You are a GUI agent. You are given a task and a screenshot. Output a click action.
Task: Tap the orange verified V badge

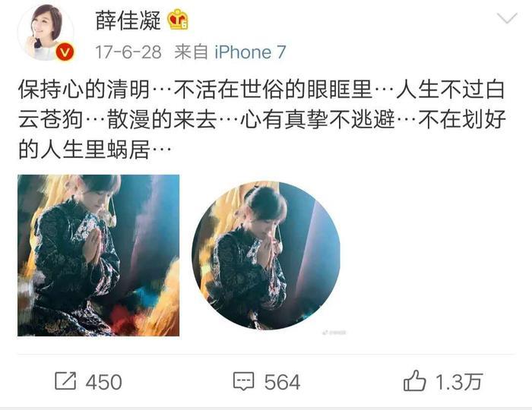point(65,52)
